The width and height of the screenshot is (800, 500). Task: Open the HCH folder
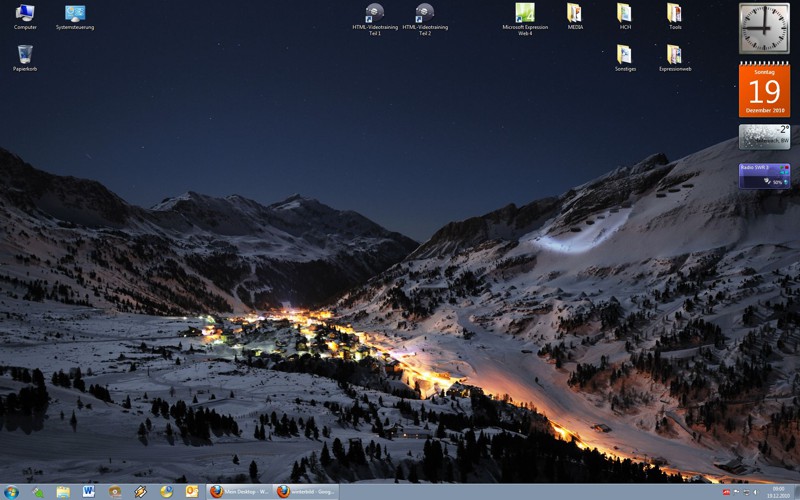[x=625, y=14]
